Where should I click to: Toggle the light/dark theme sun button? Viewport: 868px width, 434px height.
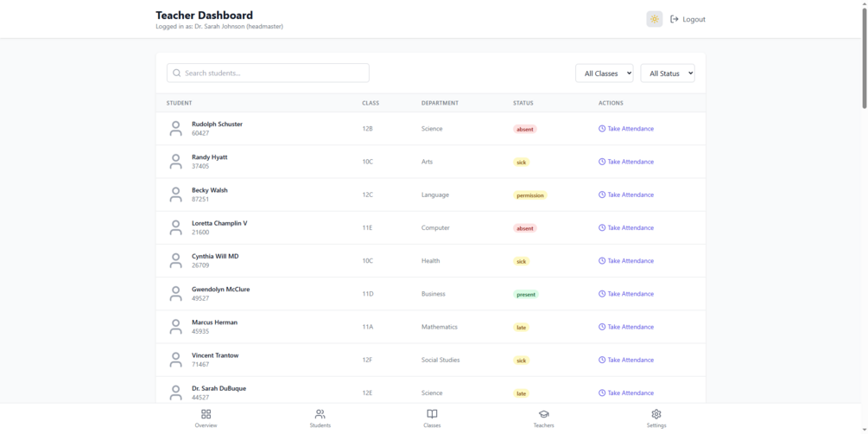point(655,19)
